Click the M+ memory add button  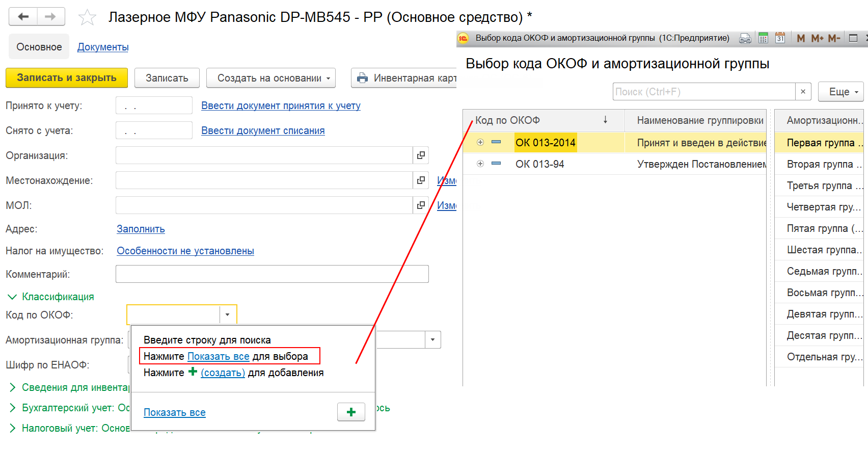(817, 38)
